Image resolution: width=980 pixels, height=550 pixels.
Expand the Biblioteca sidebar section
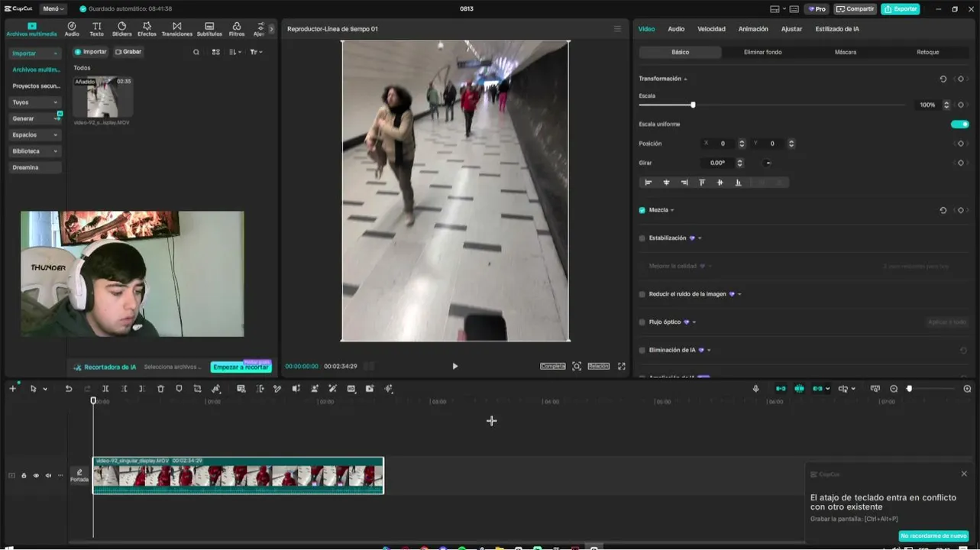(x=35, y=151)
